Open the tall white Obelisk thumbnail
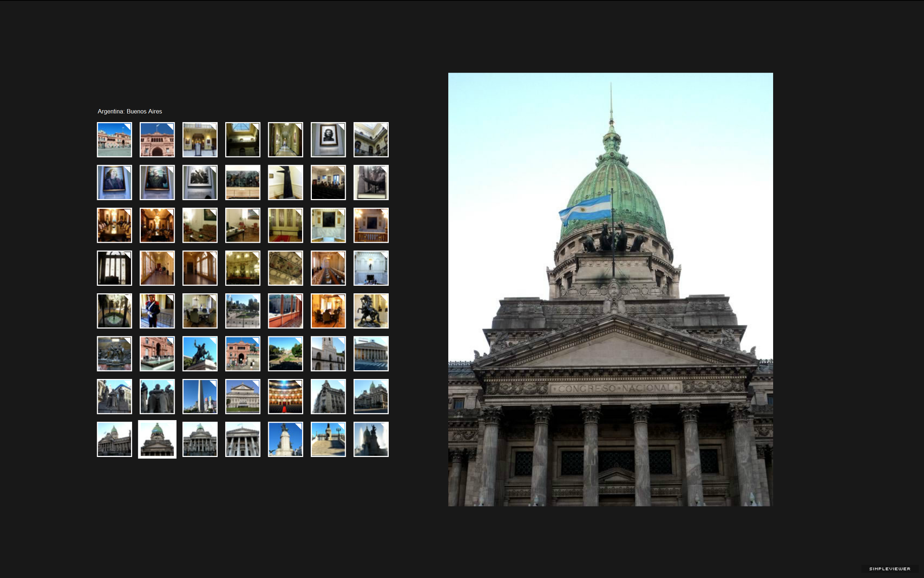 [200, 396]
